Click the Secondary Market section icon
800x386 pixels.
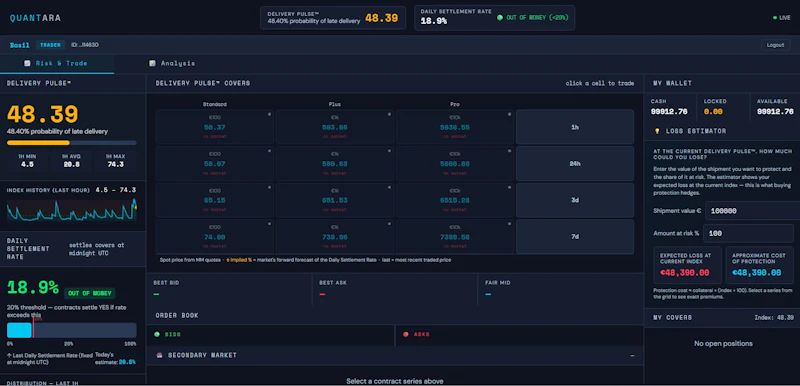159,355
